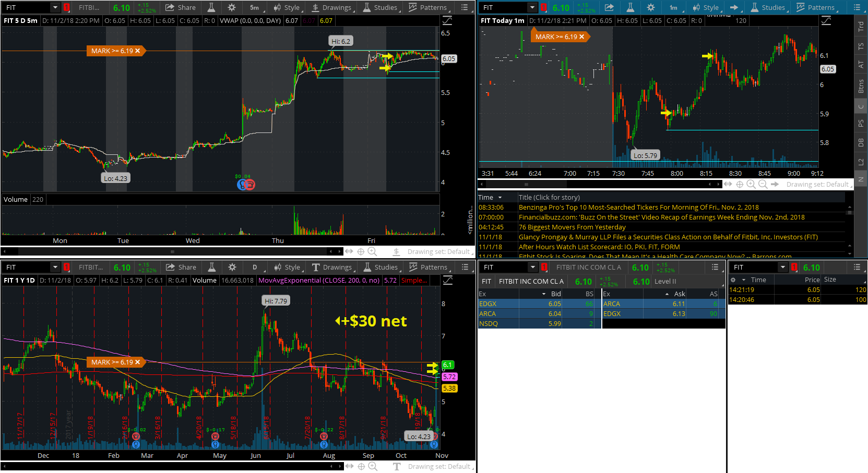Click the text drawing icon below the daily chart
868x473 pixels.
[397, 466]
